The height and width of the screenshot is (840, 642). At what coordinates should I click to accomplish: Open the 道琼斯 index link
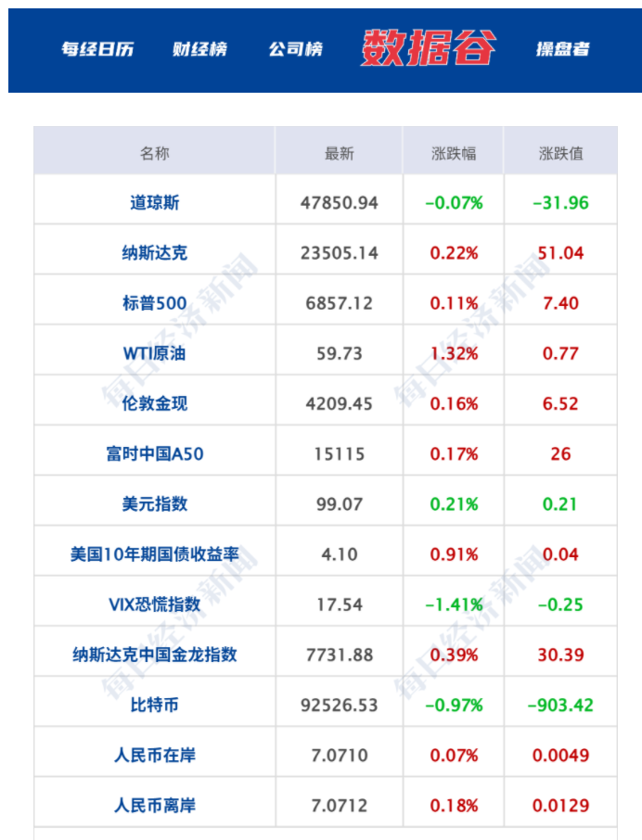pos(155,202)
